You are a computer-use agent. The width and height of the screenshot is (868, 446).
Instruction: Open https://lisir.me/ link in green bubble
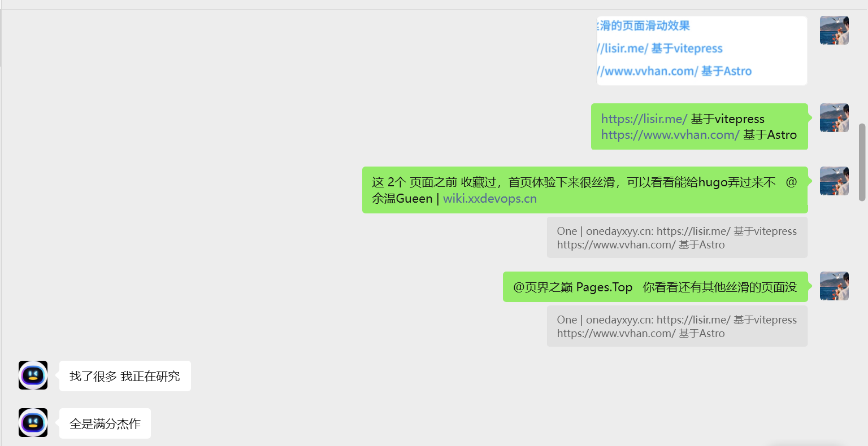click(644, 119)
